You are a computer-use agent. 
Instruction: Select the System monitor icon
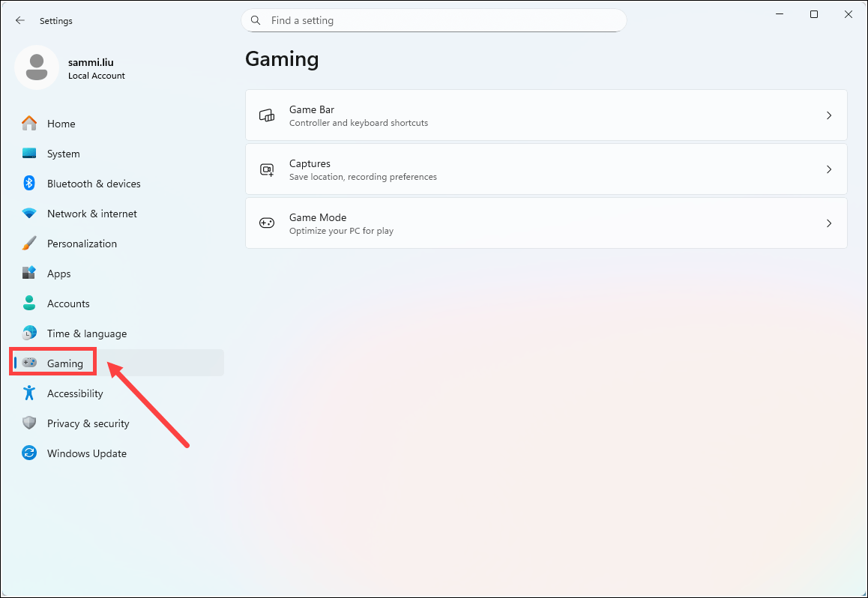[x=29, y=154]
